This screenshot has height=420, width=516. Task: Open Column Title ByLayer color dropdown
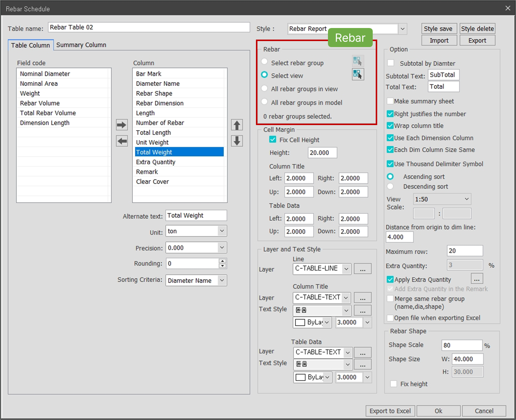[x=312, y=322]
